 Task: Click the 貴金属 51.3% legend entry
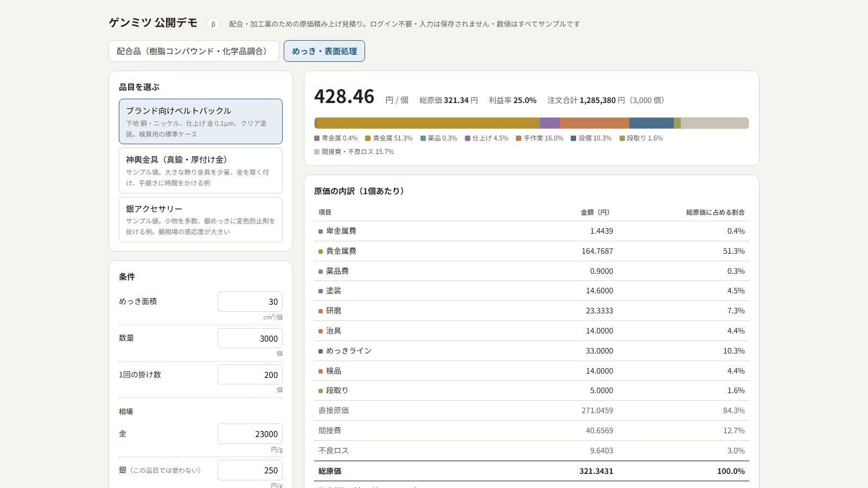tap(389, 138)
